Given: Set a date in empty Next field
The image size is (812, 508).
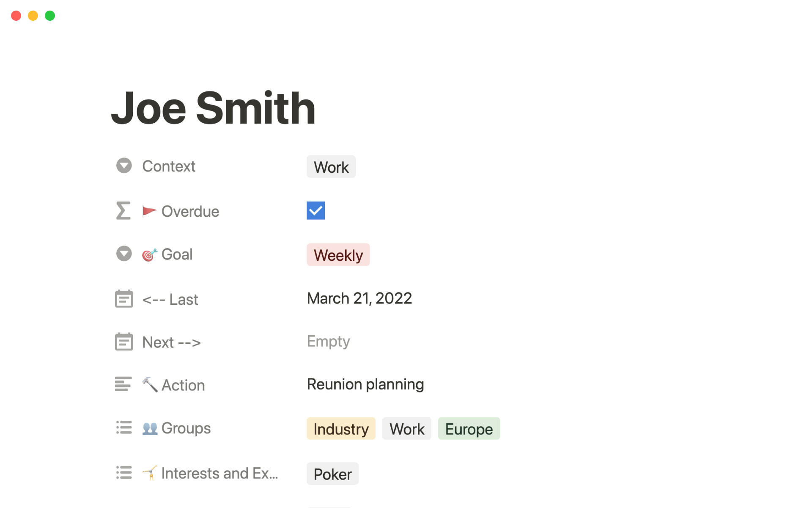Looking at the screenshot, I should (x=328, y=341).
